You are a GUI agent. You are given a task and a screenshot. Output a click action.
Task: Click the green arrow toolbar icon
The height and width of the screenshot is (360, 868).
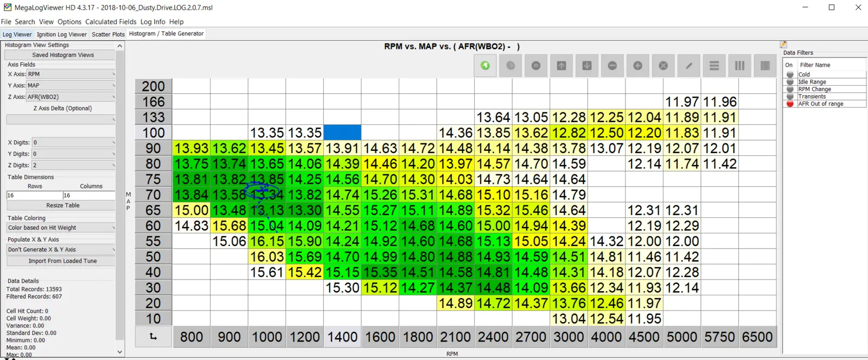click(485, 66)
